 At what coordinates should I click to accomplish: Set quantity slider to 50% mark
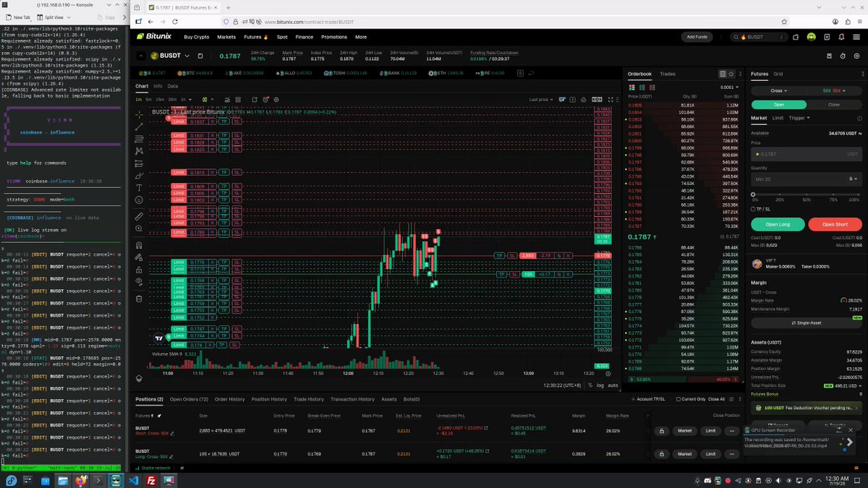tap(807, 194)
